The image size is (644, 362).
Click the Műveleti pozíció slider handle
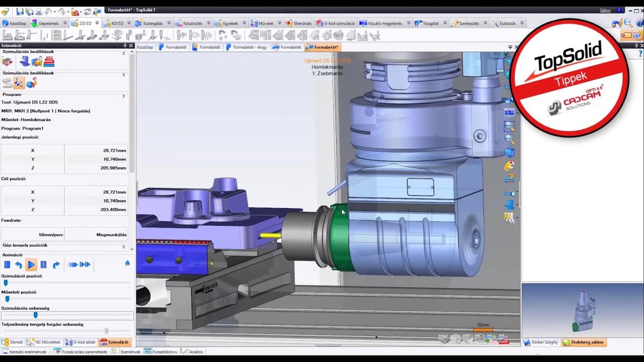pyautogui.click(x=7, y=299)
